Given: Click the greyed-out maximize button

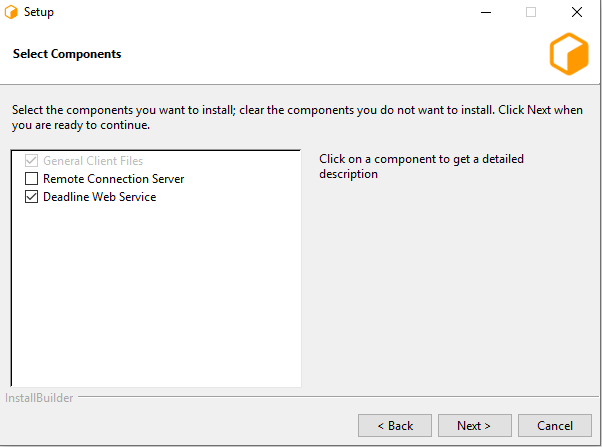Looking at the screenshot, I should (531, 13).
